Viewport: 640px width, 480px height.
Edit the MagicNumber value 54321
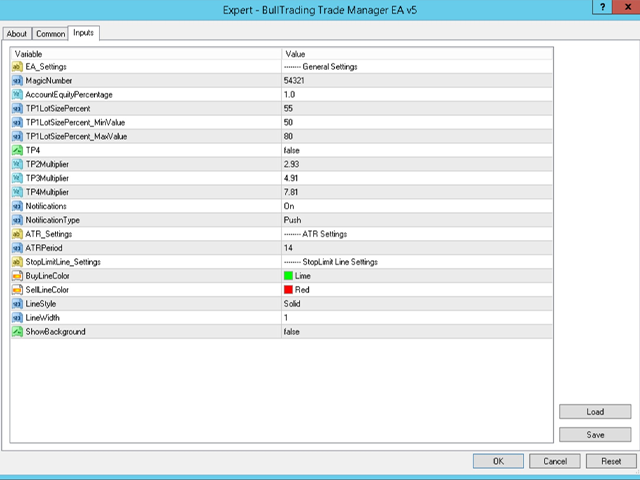(x=417, y=80)
